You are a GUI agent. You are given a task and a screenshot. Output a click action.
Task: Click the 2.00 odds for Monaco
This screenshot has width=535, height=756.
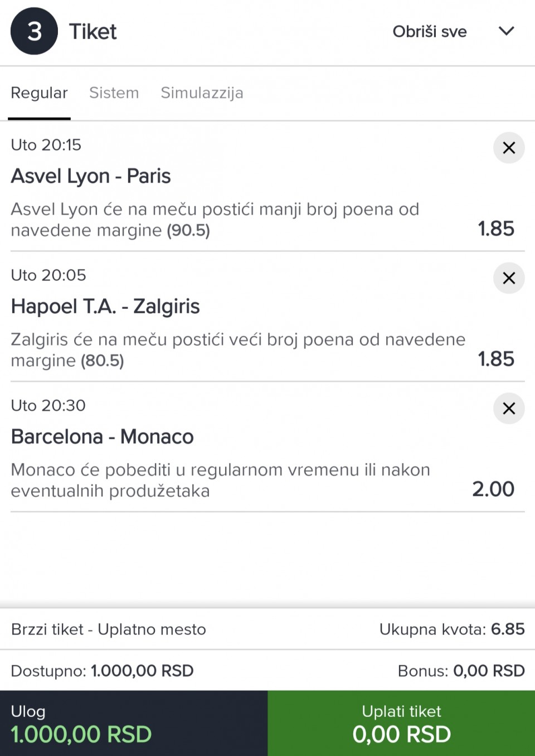493,489
